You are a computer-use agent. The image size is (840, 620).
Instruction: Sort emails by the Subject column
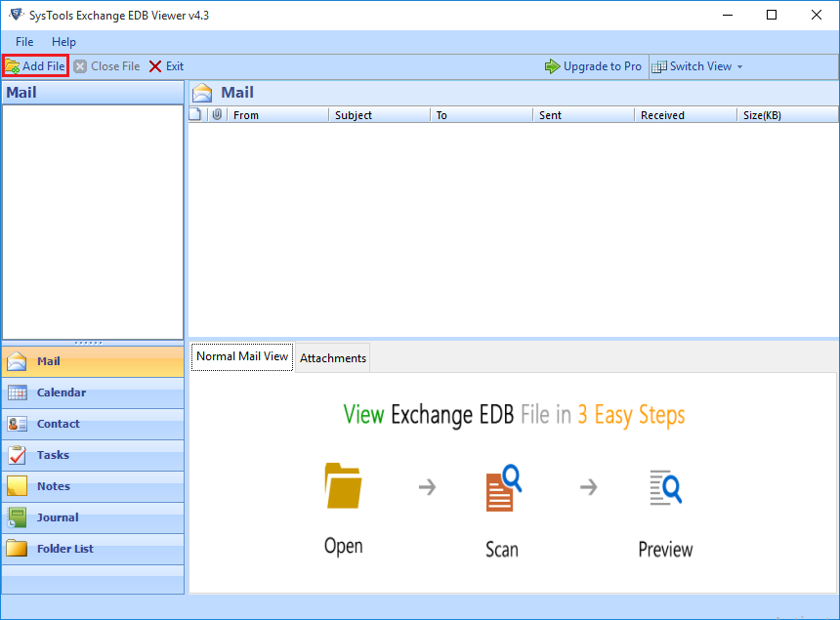tap(379, 115)
